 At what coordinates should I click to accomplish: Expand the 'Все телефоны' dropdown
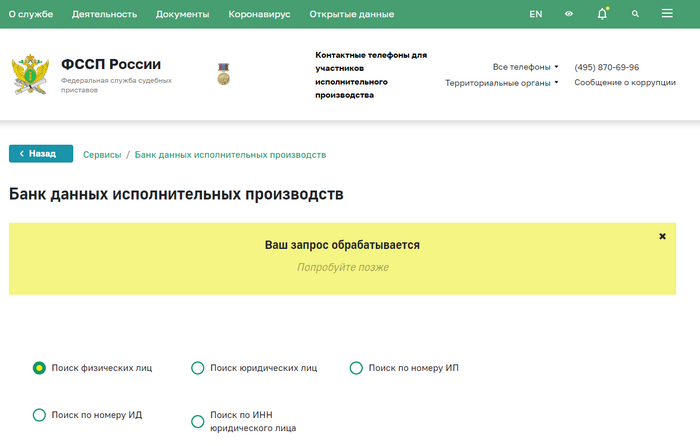tap(525, 67)
